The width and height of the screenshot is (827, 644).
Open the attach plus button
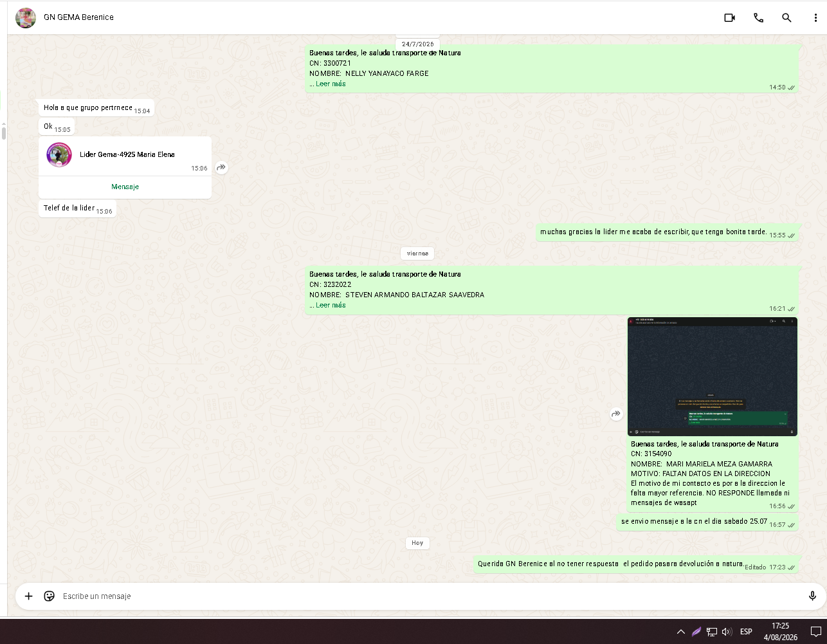[x=28, y=596]
